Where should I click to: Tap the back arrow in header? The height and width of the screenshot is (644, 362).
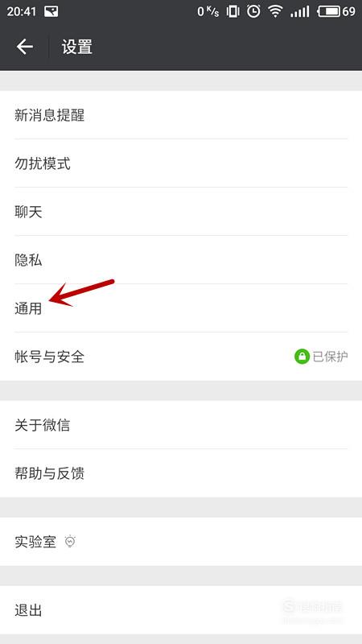click(25, 47)
